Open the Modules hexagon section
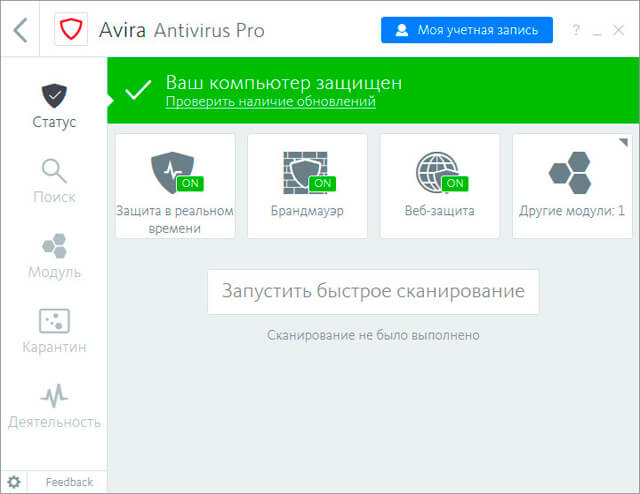The image size is (640, 494). pyautogui.click(x=53, y=256)
